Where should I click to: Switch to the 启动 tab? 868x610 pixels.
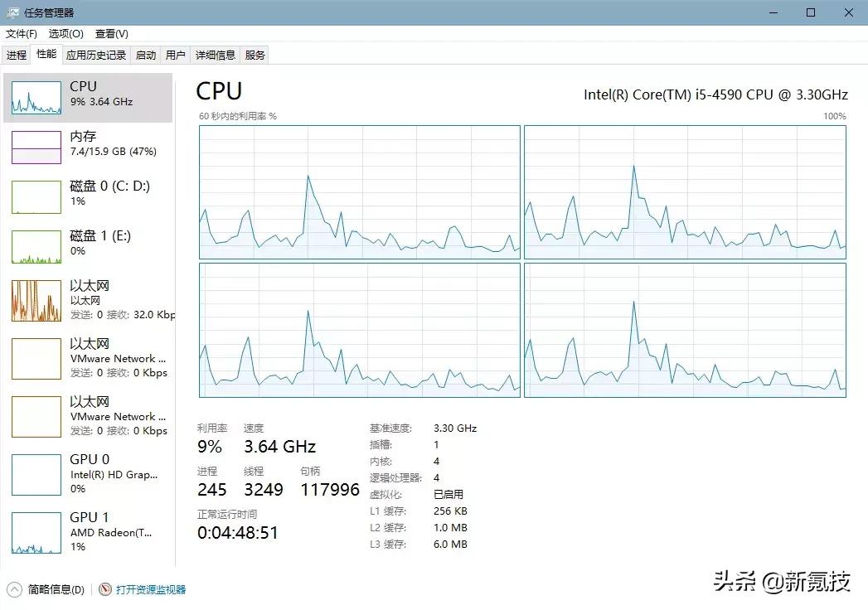146,56
